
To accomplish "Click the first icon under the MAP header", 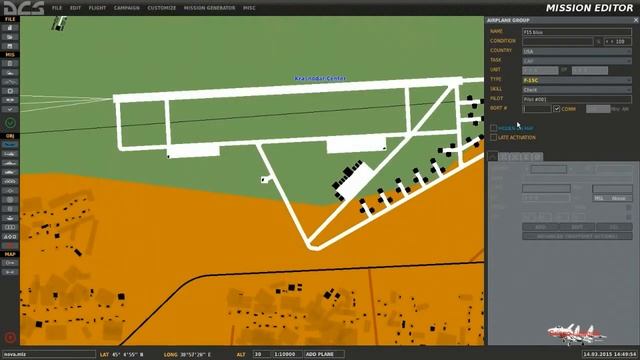I will [10, 263].
